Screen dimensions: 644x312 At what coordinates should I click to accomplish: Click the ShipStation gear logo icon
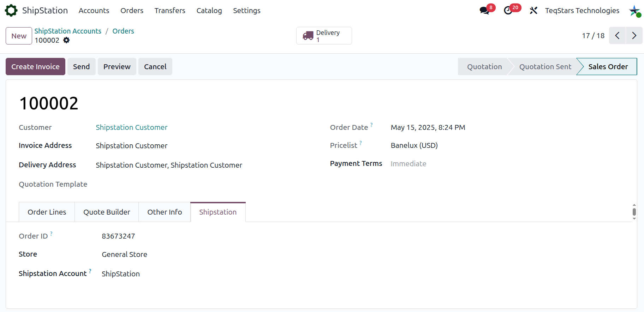click(11, 11)
